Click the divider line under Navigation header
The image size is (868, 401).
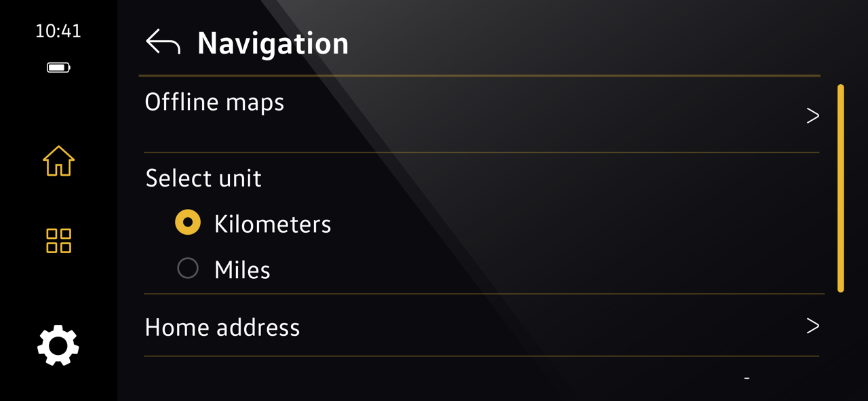(x=479, y=75)
